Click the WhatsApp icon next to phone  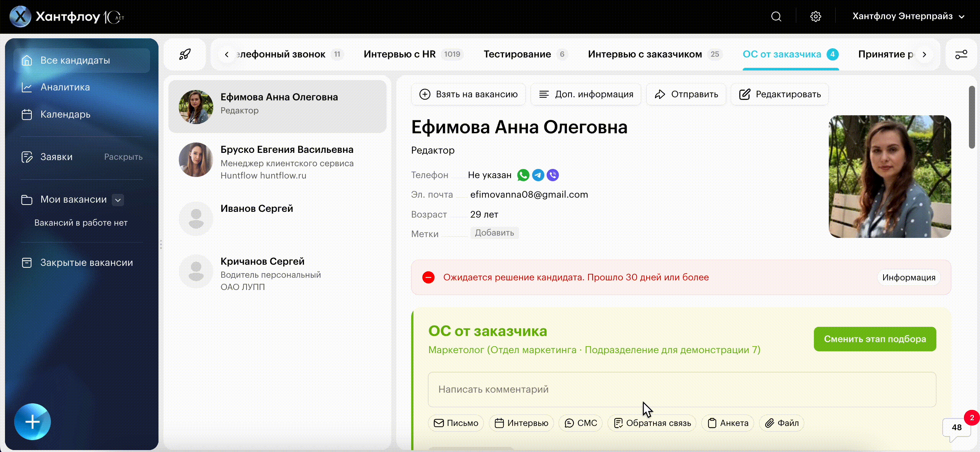pyautogui.click(x=523, y=175)
